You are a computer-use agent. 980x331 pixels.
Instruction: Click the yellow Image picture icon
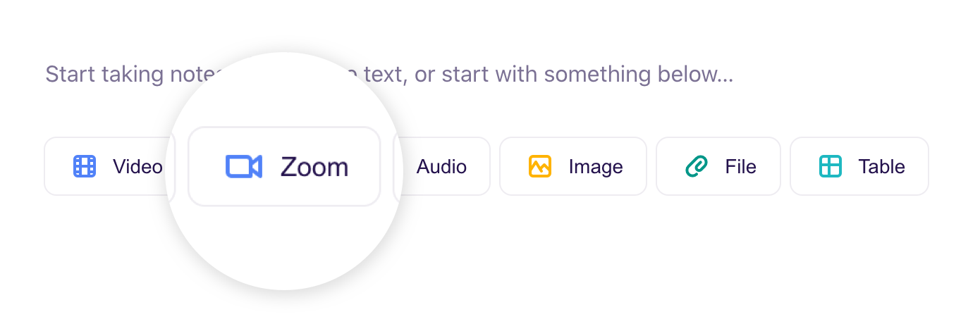pyautogui.click(x=540, y=166)
